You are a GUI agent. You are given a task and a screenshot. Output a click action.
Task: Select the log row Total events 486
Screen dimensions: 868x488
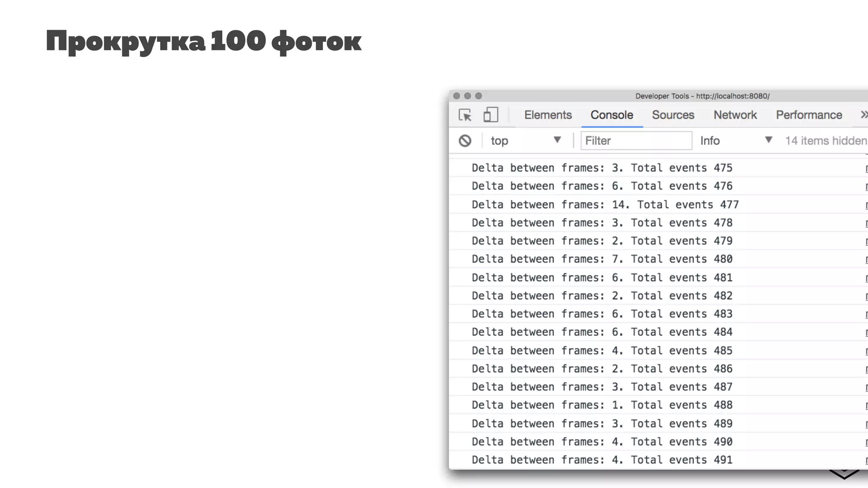point(658,369)
